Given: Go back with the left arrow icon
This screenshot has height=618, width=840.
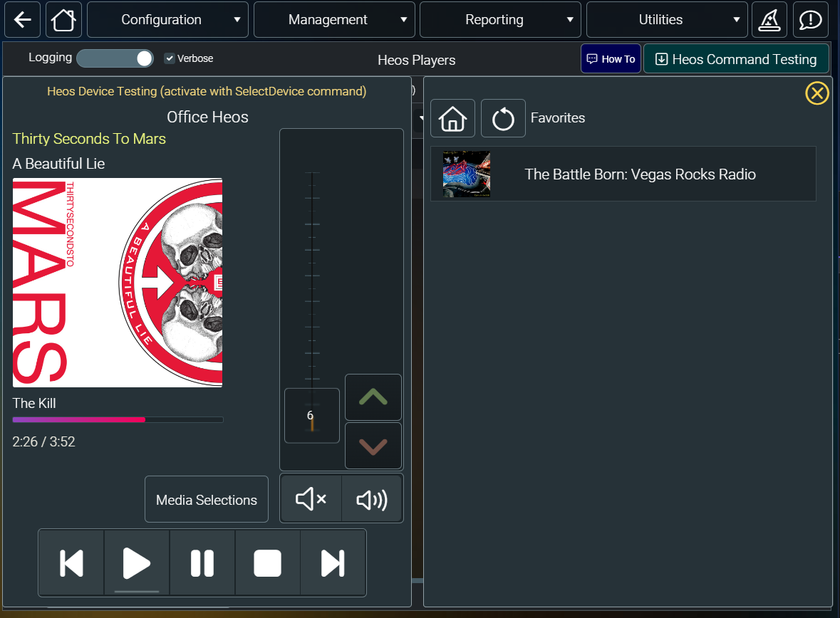Looking at the screenshot, I should (x=23, y=20).
